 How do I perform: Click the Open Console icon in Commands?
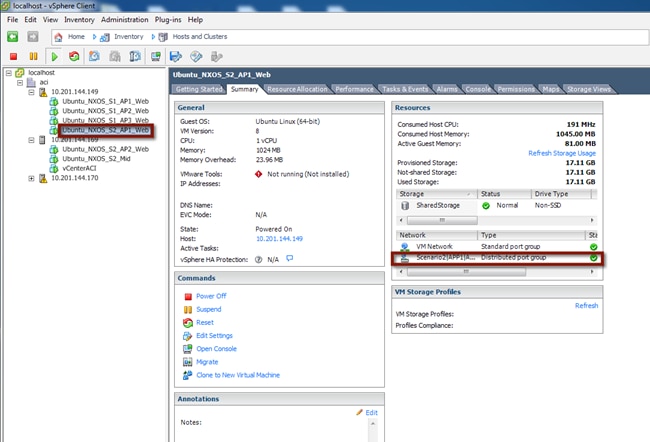188,349
